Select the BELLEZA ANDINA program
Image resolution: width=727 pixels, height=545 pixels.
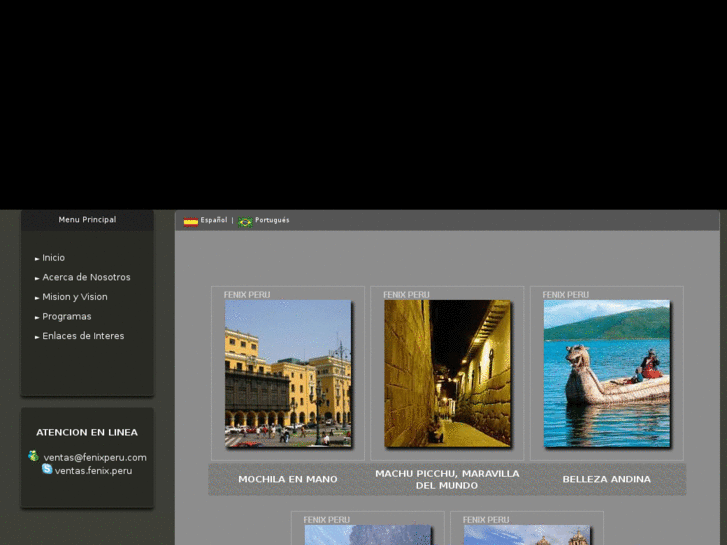(606, 479)
